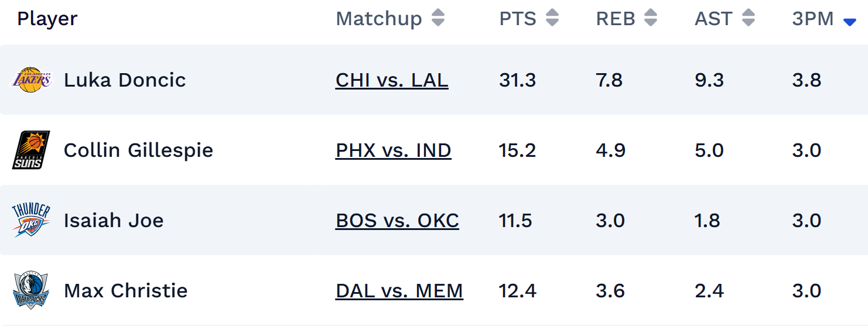Sort table by PTS arrows icon
Viewport: 868px width, 326px height.
click(x=552, y=19)
